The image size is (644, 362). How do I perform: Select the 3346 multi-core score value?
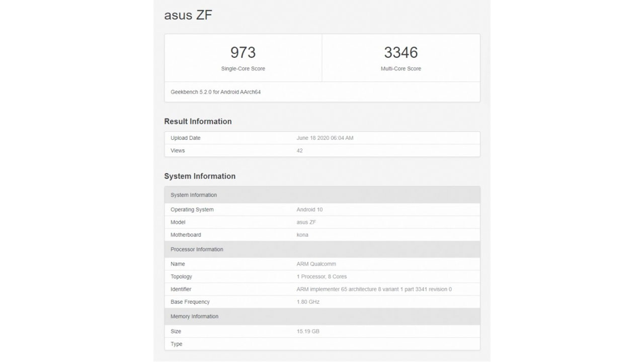(x=401, y=52)
